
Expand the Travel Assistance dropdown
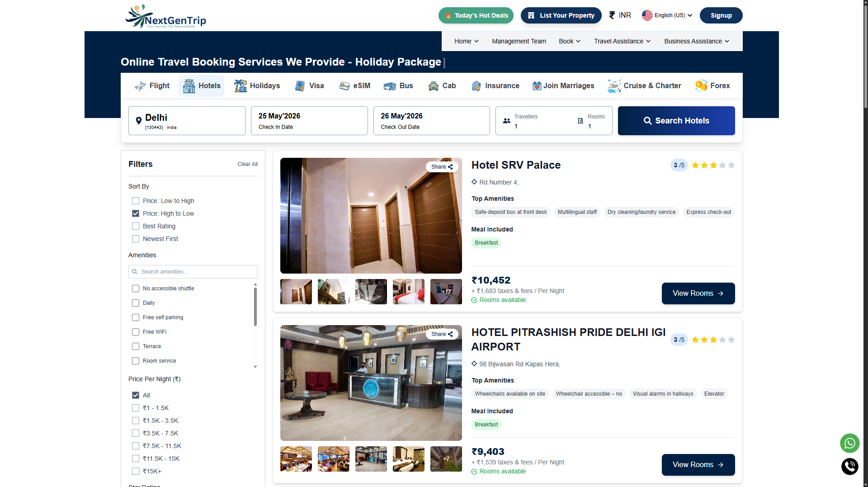[x=623, y=41]
